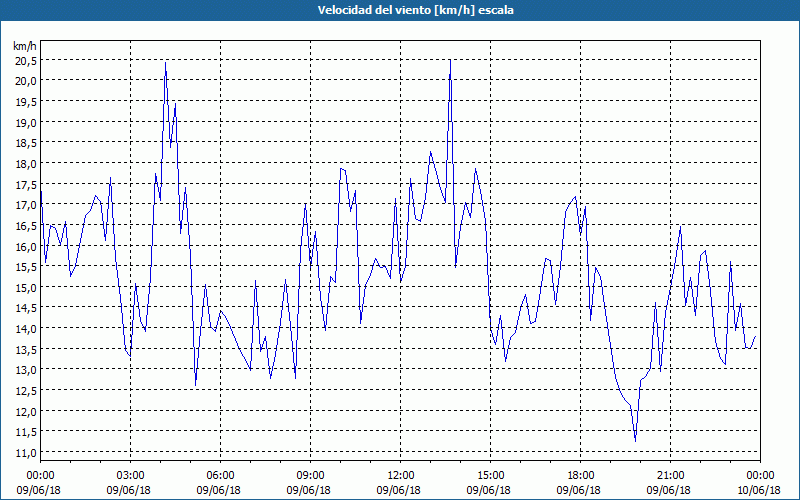Screen dimensions: 800x500
Task: Click the 19,0 y-axis label
Action: (25, 122)
